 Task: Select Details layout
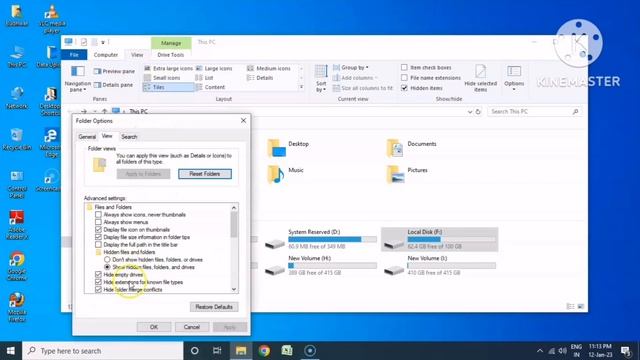click(260, 78)
